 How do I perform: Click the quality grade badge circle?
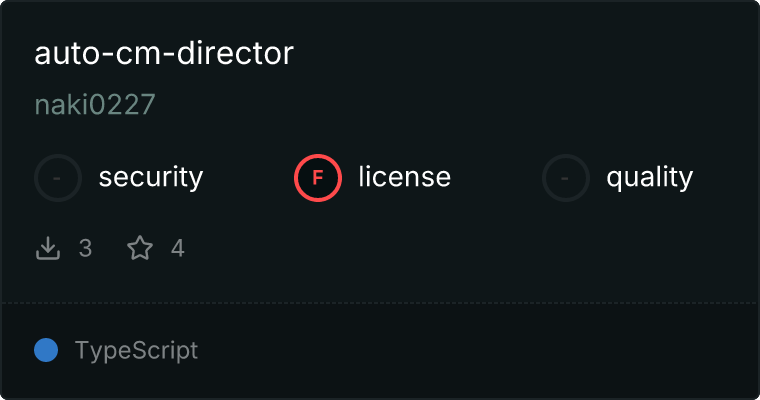(x=566, y=178)
